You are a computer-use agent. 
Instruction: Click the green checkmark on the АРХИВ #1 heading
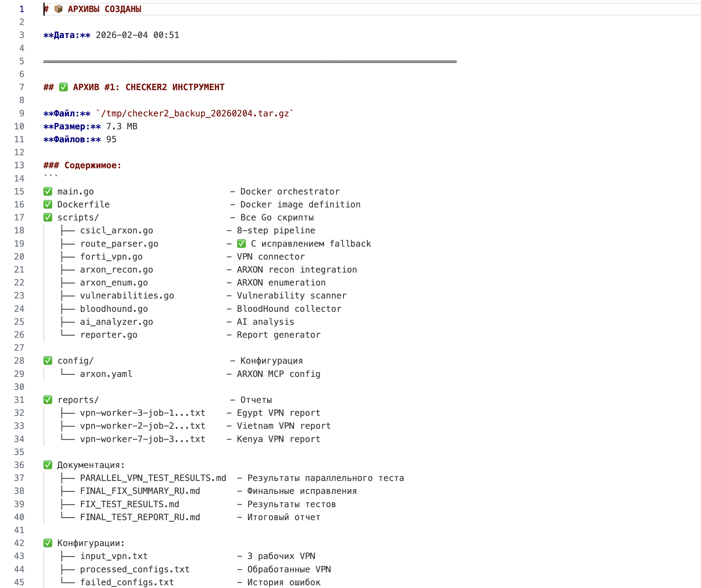63,87
